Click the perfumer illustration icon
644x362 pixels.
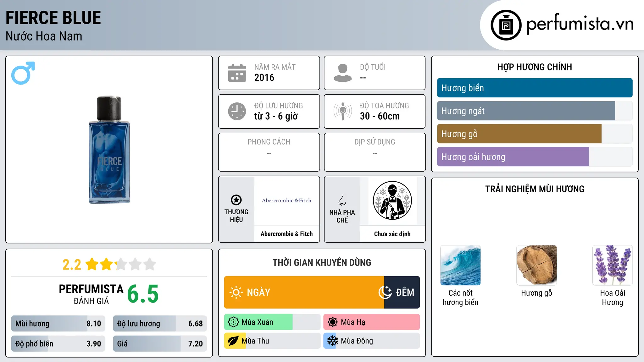(392, 200)
